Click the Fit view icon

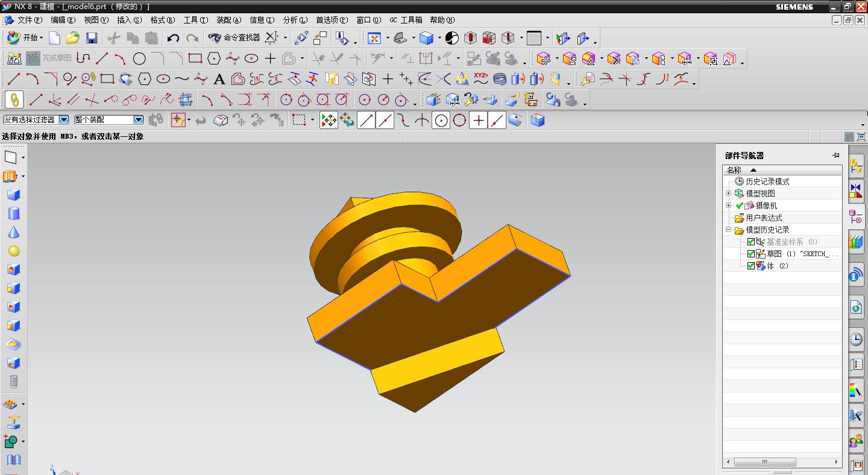pos(374,38)
